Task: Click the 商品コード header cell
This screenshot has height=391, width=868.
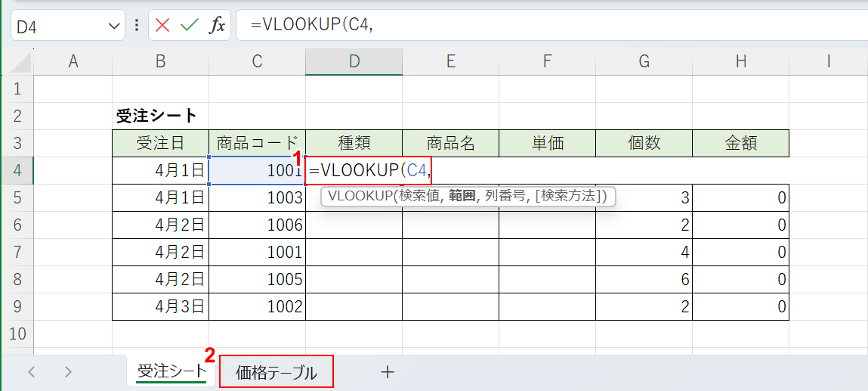Action: click(x=257, y=143)
